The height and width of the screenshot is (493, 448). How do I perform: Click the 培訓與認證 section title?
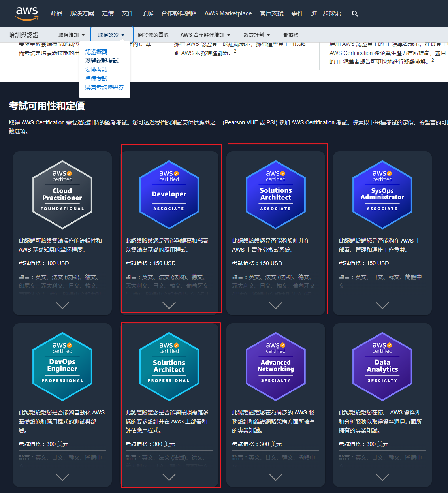pyautogui.click(x=24, y=35)
